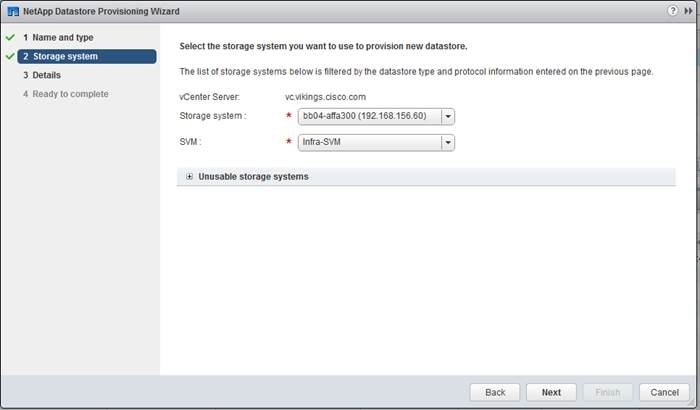Click the plus icon beside Unusable storage systems

(x=189, y=176)
